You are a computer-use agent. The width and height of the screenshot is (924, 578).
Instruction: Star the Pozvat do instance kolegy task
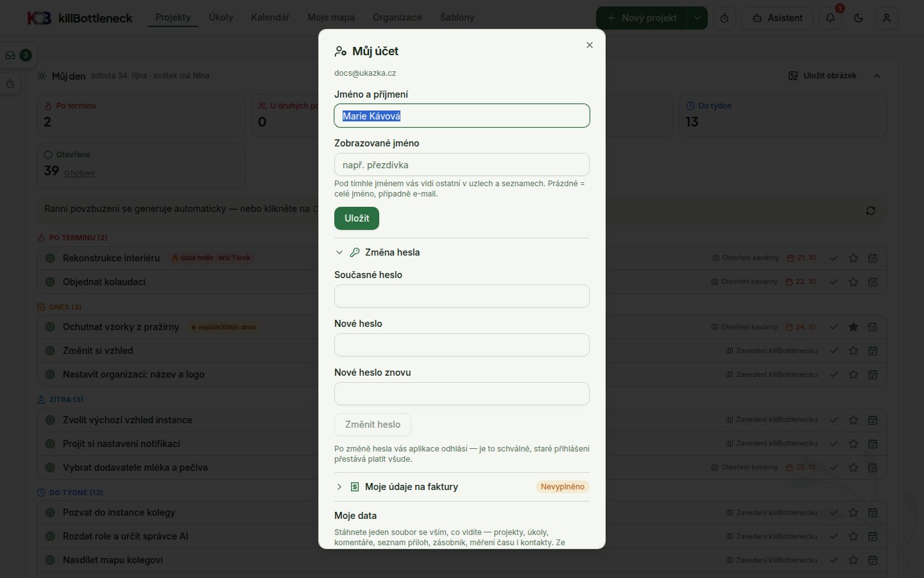click(853, 512)
